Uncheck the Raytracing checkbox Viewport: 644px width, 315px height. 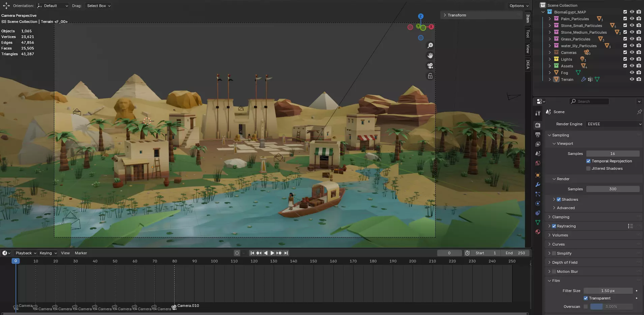pyautogui.click(x=554, y=226)
